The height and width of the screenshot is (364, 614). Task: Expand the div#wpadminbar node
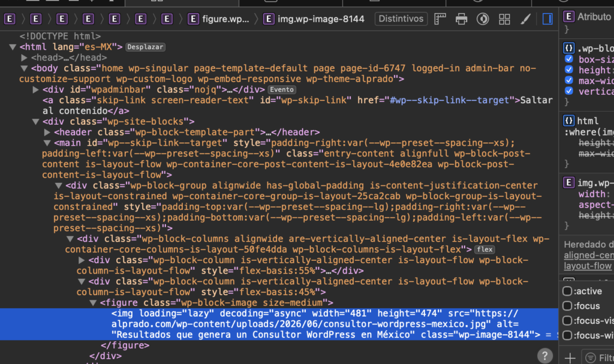[35, 90]
